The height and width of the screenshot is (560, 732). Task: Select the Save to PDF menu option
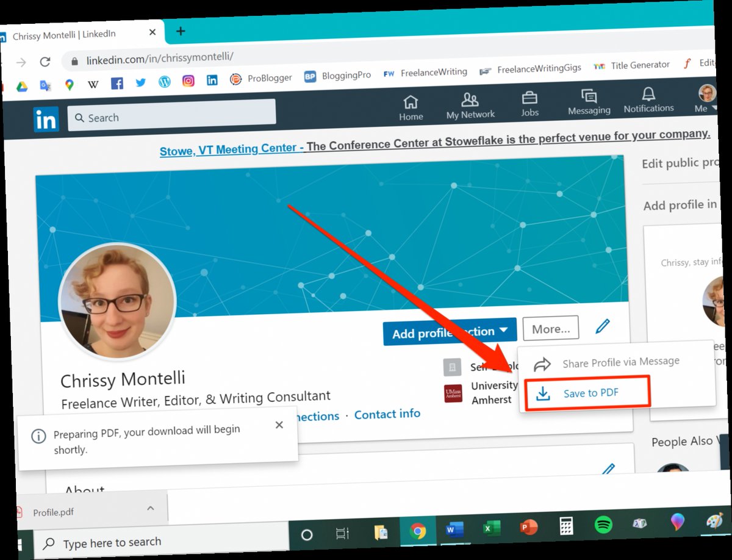pos(586,393)
